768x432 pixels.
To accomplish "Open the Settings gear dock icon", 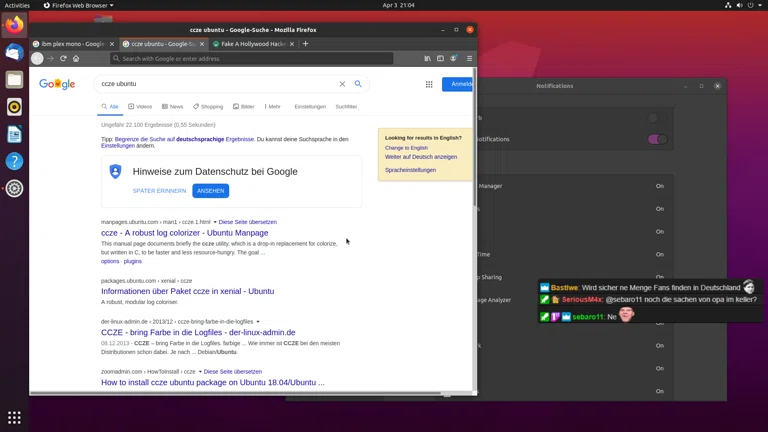I will [14, 189].
